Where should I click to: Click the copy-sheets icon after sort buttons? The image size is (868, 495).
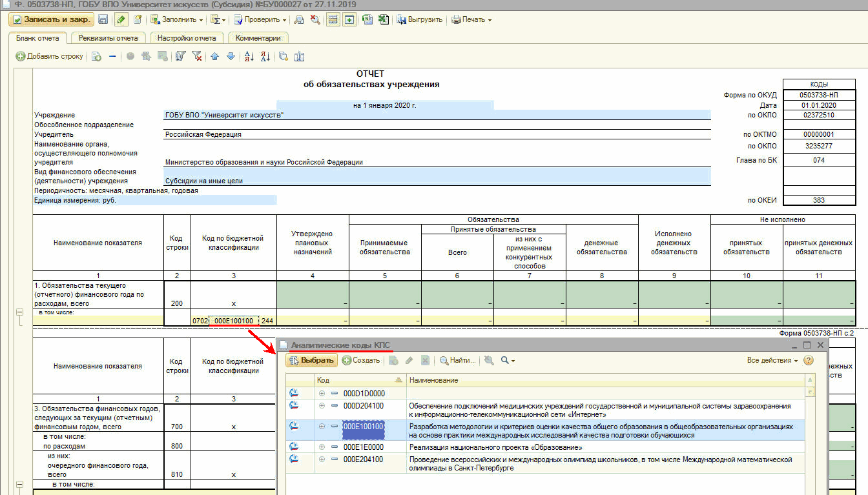coord(283,56)
